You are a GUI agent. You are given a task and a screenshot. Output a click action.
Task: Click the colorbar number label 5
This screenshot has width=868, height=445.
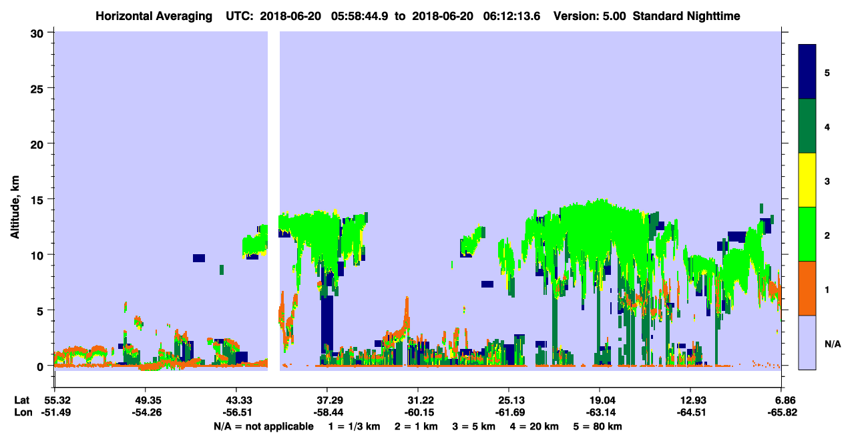[827, 72]
